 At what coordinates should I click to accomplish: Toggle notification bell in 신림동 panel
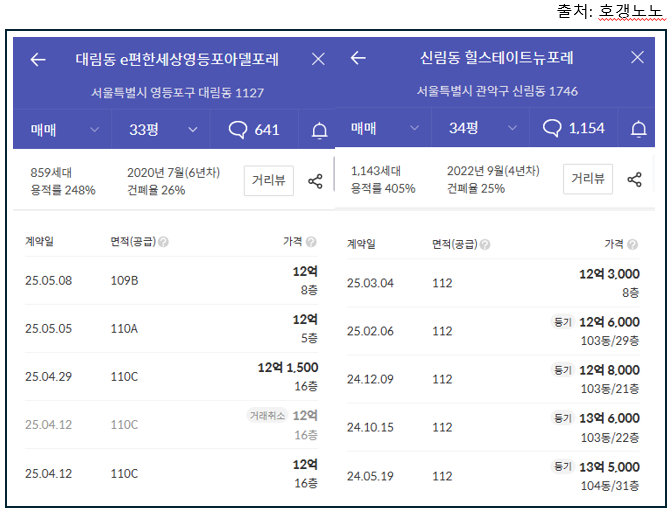(x=639, y=129)
